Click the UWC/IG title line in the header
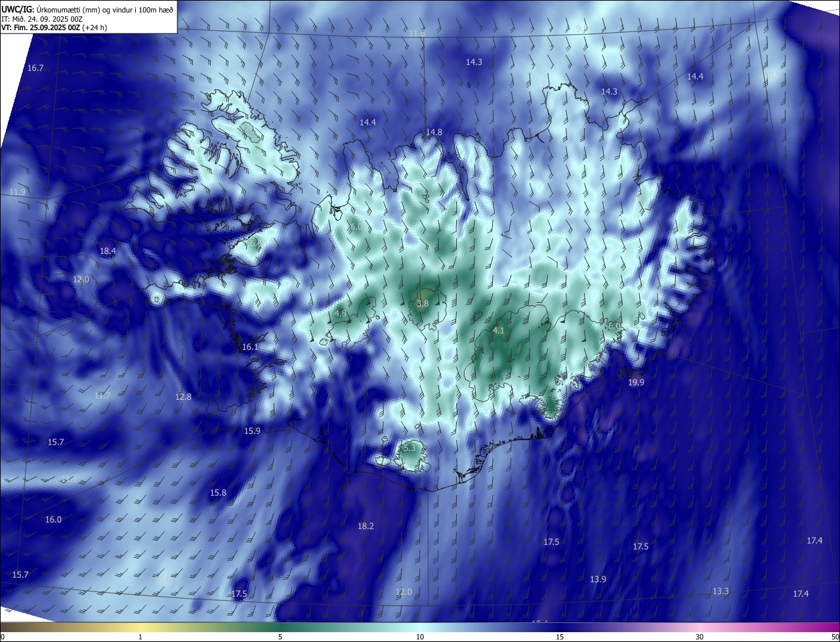The height and width of the screenshot is (642, 840). click(87, 9)
